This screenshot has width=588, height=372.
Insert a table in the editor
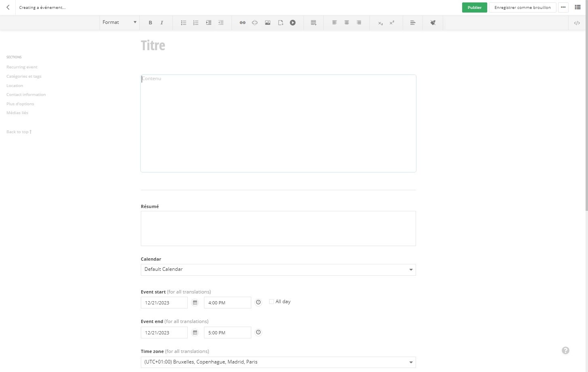313,23
